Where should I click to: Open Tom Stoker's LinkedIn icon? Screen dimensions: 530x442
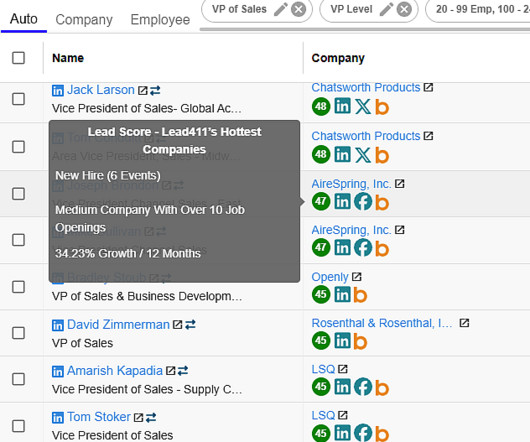point(58,418)
